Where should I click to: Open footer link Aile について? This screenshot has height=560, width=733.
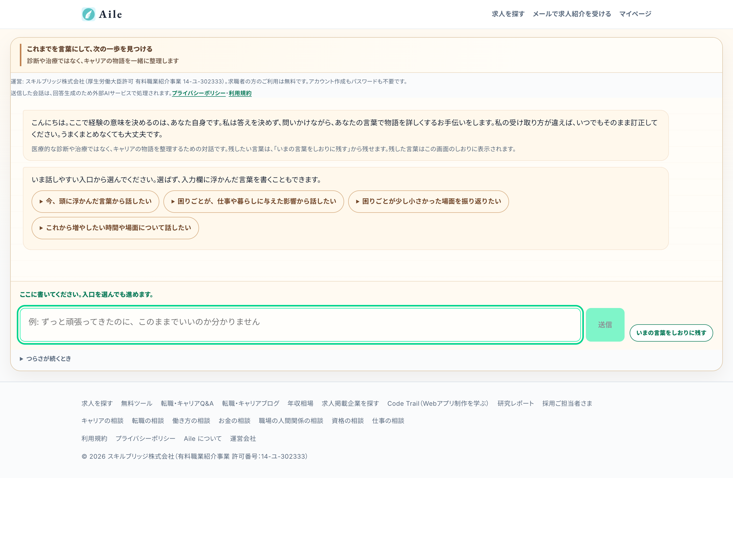click(203, 438)
